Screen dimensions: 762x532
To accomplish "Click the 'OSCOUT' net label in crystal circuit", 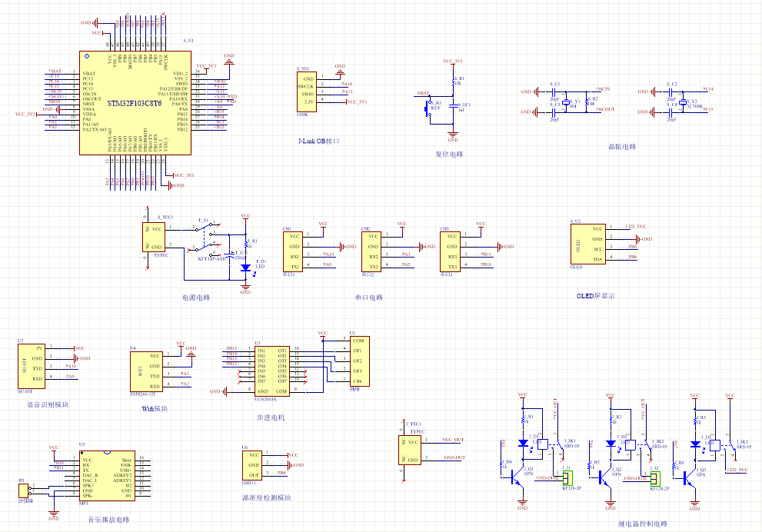I will click(x=605, y=109).
